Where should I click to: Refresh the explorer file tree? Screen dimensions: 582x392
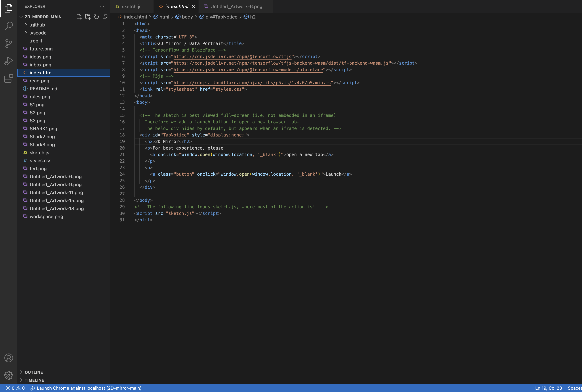[97, 17]
